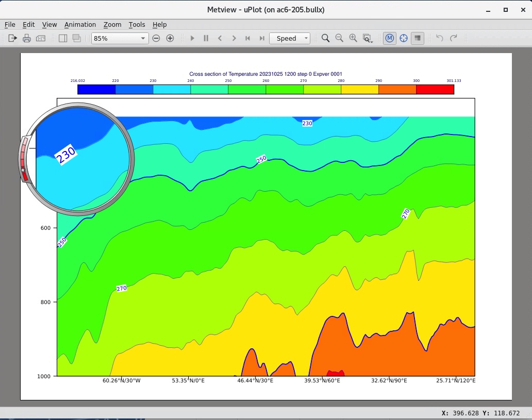Select the zoom magnifier tool
Viewport: 532px width, 420px height.
point(325,38)
